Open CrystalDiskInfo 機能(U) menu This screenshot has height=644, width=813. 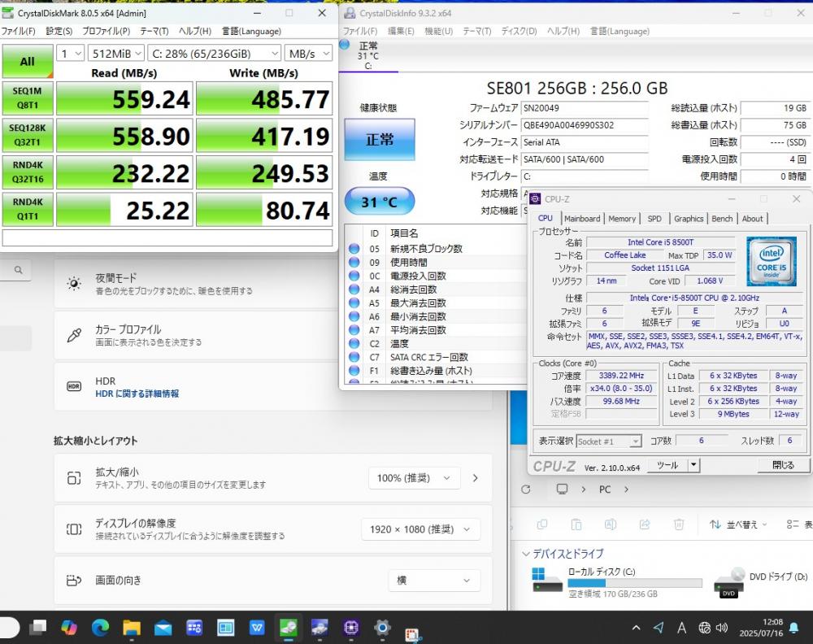click(439, 31)
